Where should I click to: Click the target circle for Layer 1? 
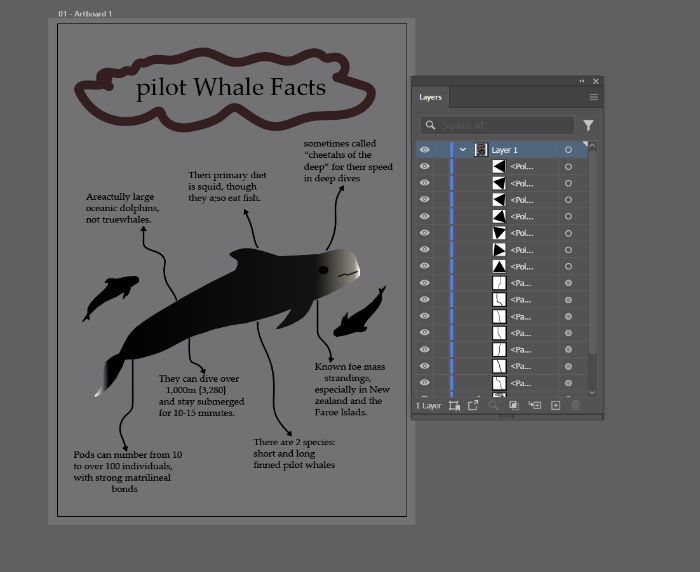coord(568,150)
